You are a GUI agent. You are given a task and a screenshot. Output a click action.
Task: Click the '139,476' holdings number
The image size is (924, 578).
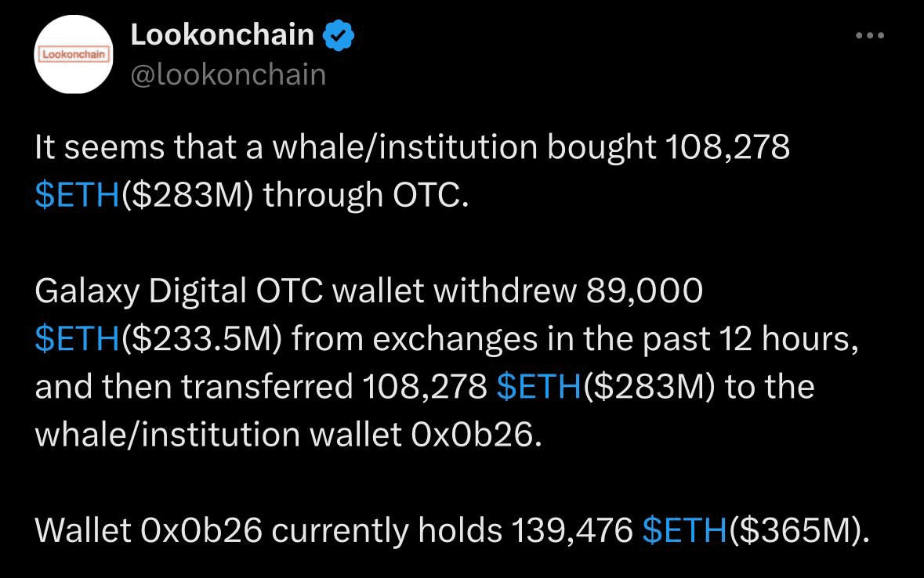572,530
